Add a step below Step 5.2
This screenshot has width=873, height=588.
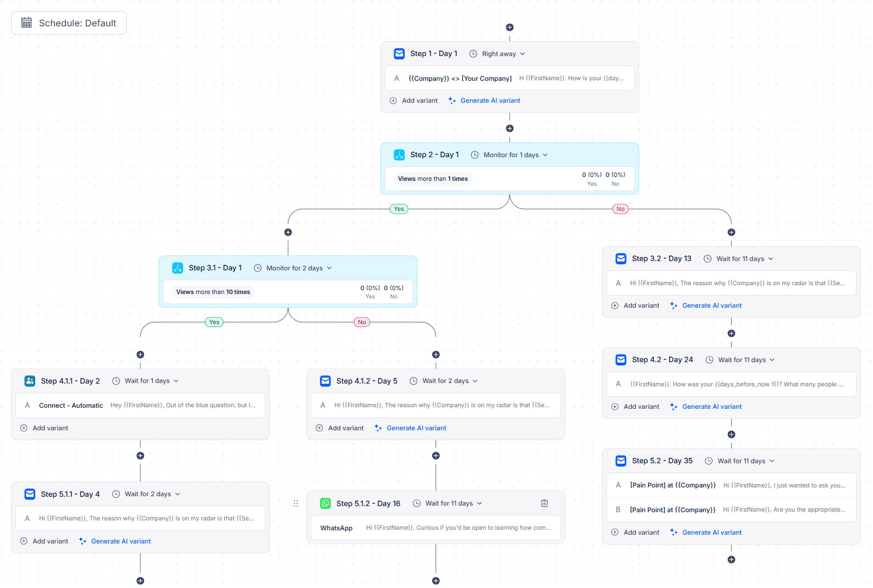pos(731,559)
